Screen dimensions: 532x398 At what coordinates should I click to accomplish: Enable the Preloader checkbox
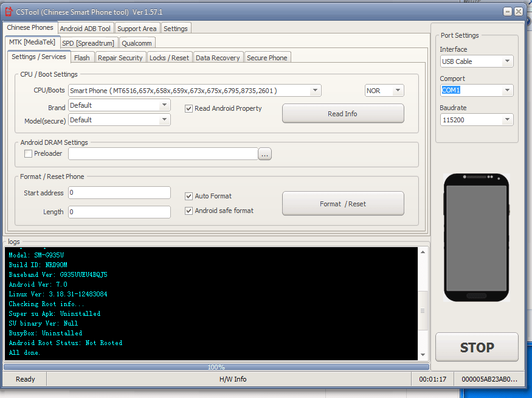point(28,153)
